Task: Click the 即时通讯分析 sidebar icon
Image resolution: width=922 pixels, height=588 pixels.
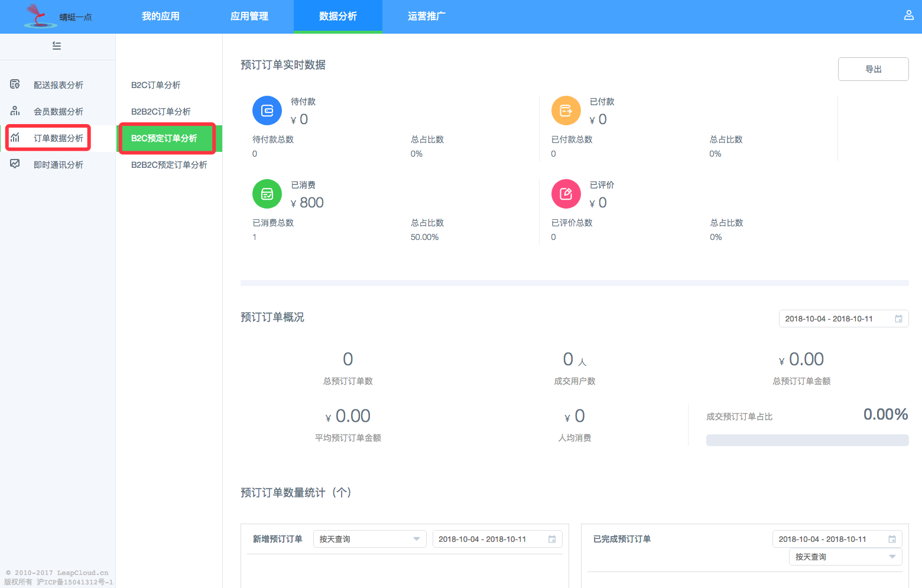Action: click(x=15, y=164)
